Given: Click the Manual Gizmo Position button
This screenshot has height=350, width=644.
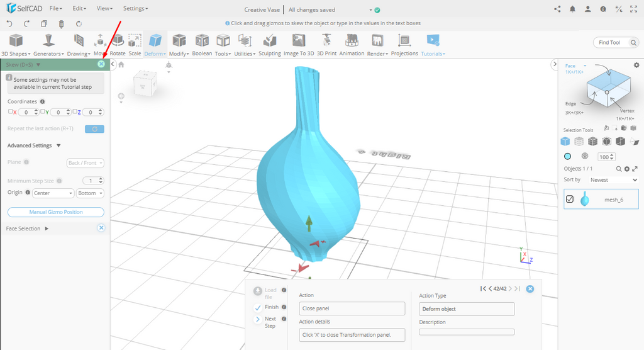Looking at the screenshot, I should pyautogui.click(x=55, y=212).
